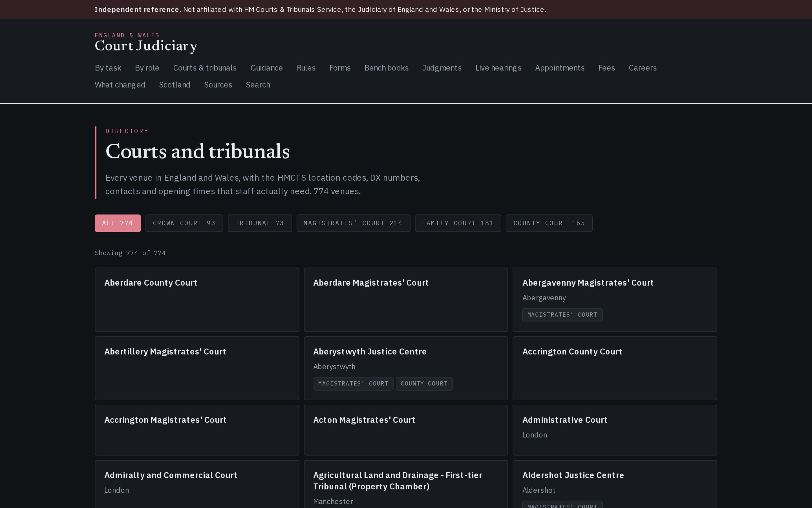
Task: Select the ALL 774 filter
Action: [118, 223]
